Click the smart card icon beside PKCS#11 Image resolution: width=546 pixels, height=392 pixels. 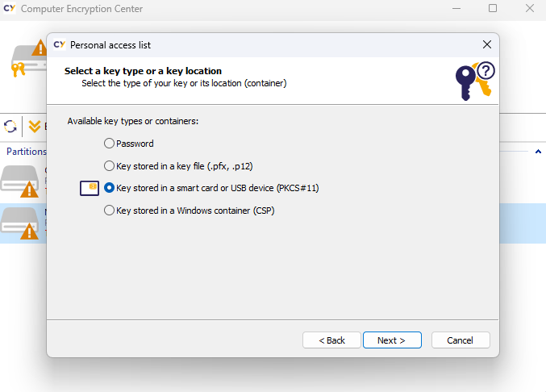pos(89,188)
